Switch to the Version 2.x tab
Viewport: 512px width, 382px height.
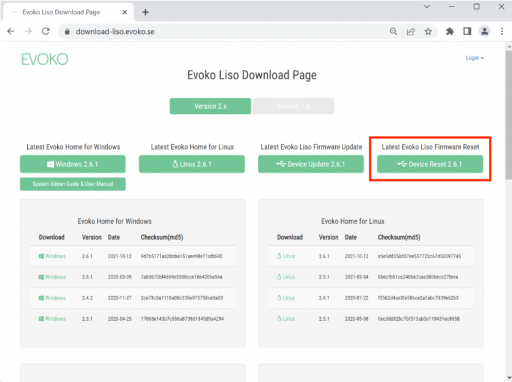[210, 106]
